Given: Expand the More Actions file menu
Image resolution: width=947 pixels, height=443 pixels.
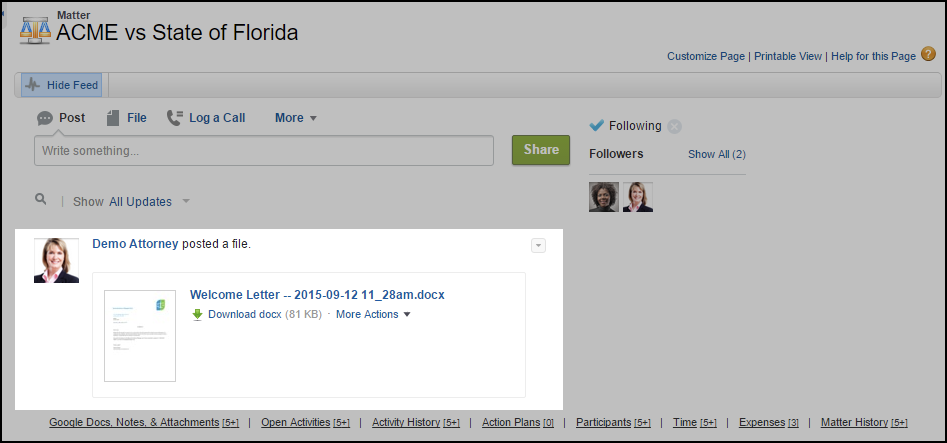Looking at the screenshot, I should point(374,314).
